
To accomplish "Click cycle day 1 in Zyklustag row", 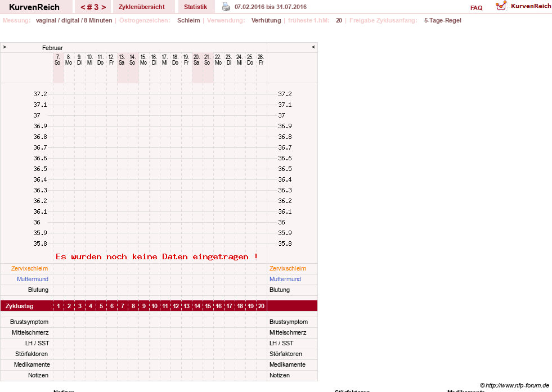I will click(59, 306).
